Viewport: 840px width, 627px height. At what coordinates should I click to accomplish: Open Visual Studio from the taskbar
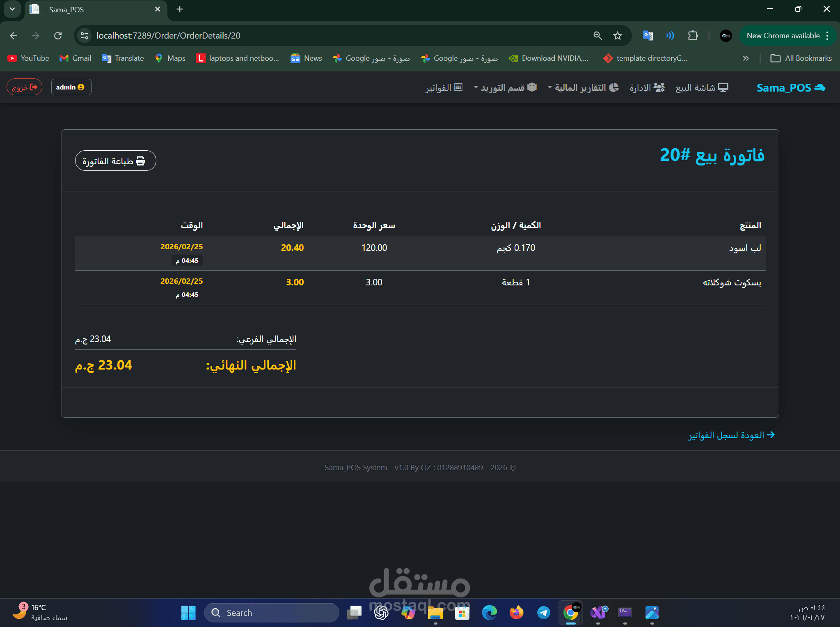point(598,613)
